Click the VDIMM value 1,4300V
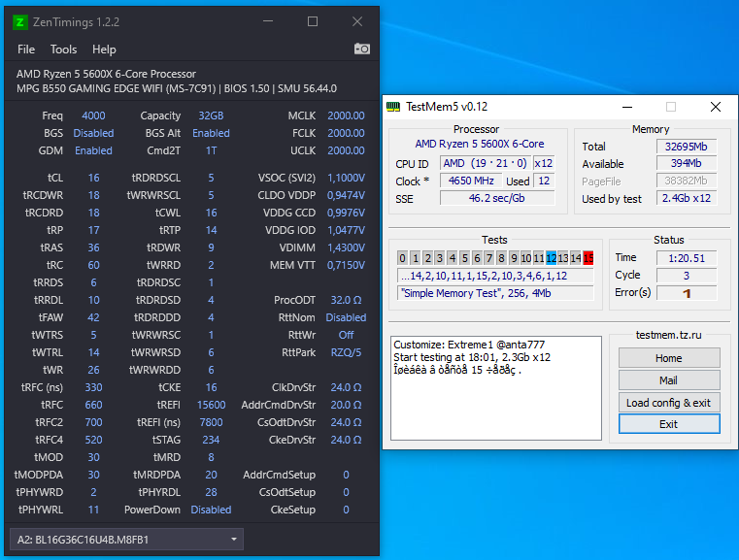 346,247
